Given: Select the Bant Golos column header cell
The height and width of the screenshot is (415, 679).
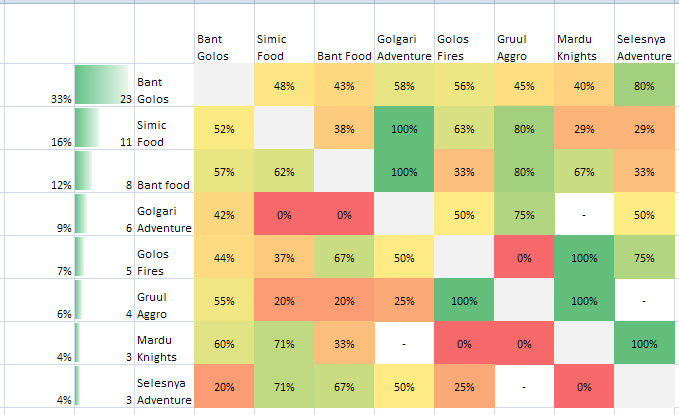Looking at the screenshot, I should click(x=223, y=46).
